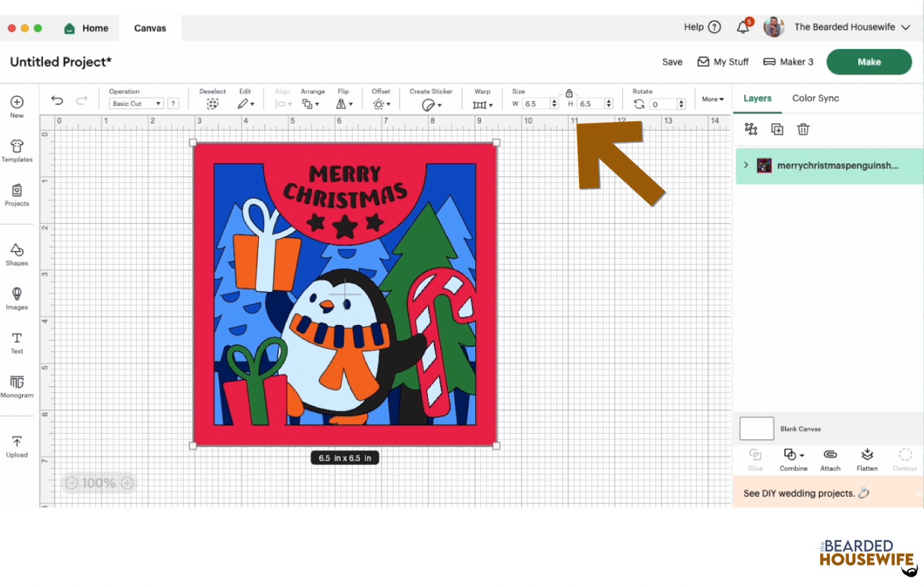Click the rotate stepper arrows
Image resolution: width=924 pixels, height=587 pixels.
tap(681, 104)
